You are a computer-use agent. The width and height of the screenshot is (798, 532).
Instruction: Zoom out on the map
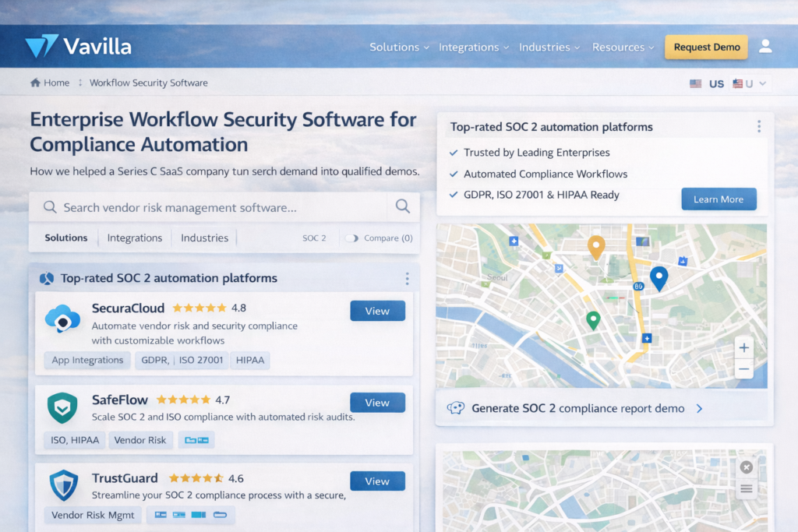pyautogui.click(x=744, y=369)
